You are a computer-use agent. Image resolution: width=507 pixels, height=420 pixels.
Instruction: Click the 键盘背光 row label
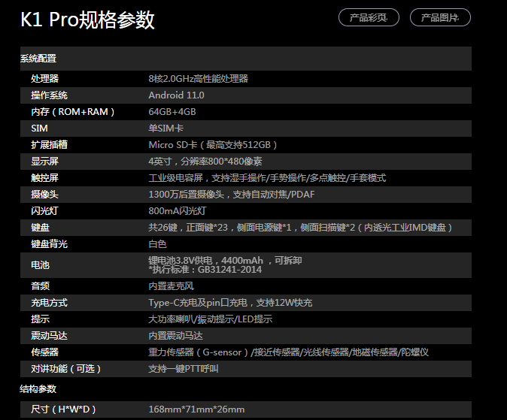click(49, 244)
